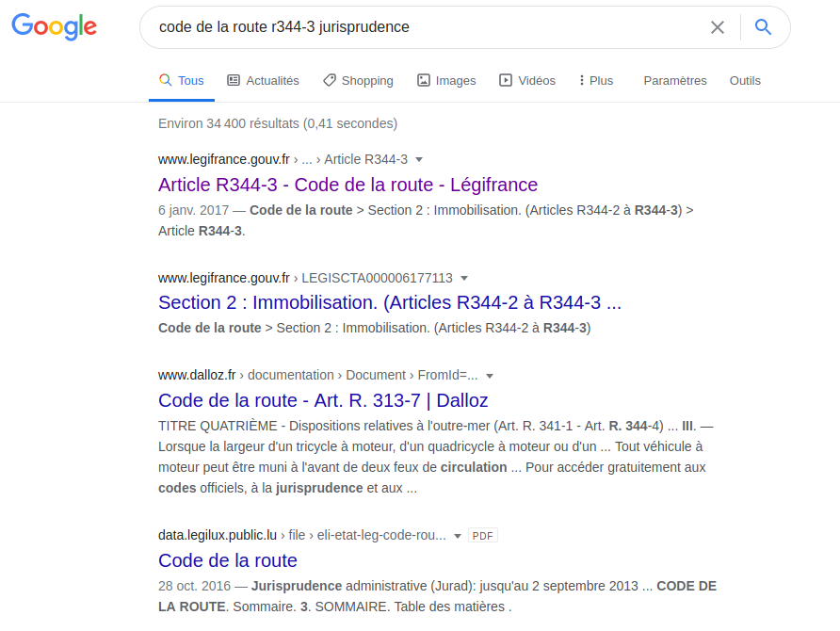The image size is (840, 631).
Task: Click the www.legifrance.gouv.fr URL above Article R344-3 result
Action: tap(224, 159)
